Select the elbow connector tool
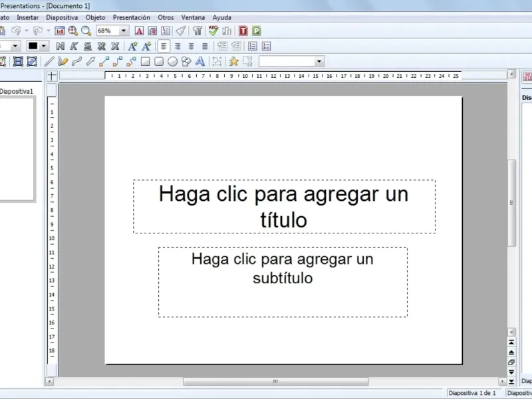The width and height of the screenshot is (532, 399). click(118, 61)
